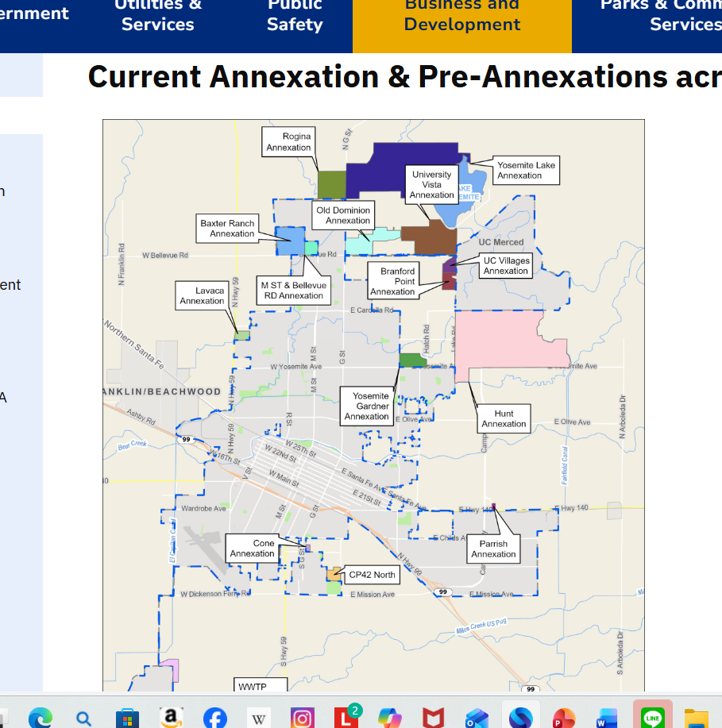Click the CP42 North map label
The width and height of the screenshot is (722, 728).
pyautogui.click(x=372, y=575)
